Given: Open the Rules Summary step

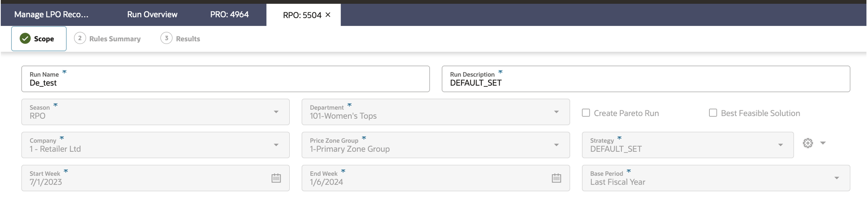Looking at the screenshot, I should pyautogui.click(x=115, y=39).
